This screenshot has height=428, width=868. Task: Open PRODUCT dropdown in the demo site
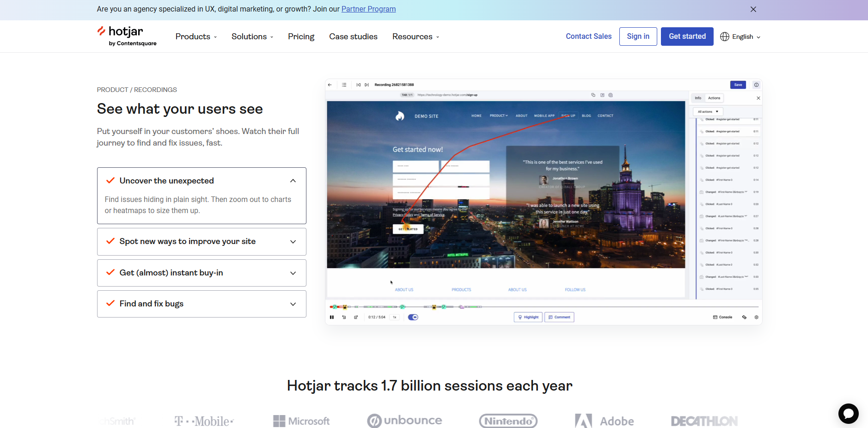(x=499, y=116)
